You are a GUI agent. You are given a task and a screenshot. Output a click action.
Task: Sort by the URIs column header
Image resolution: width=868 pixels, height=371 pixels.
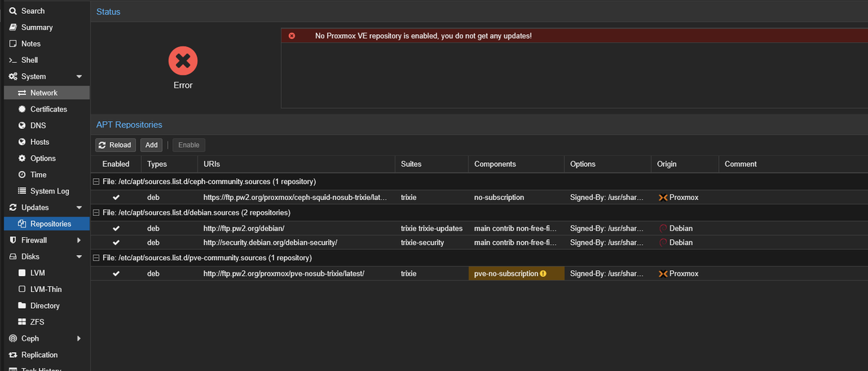[296, 164]
